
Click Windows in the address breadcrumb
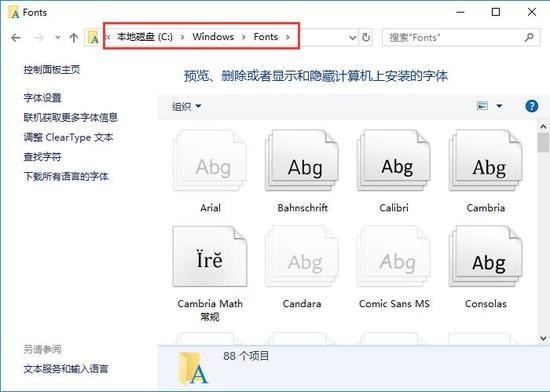click(213, 37)
